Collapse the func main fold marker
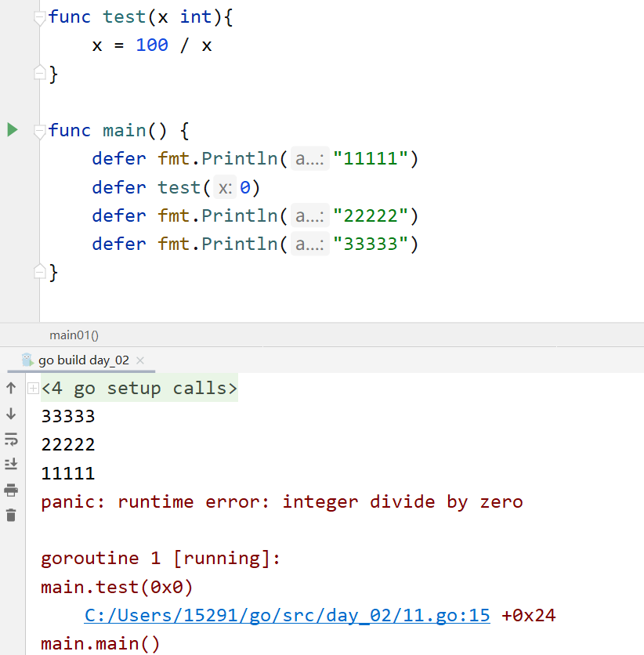 pos(40,132)
